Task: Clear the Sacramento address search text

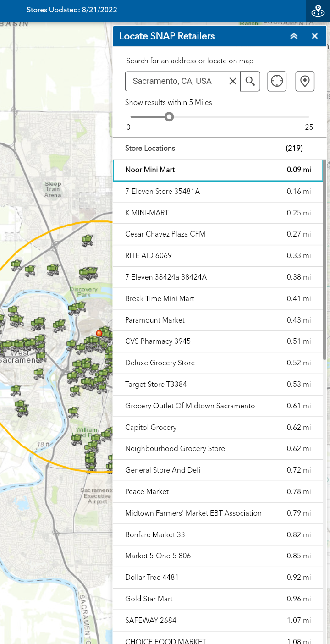Action: tap(233, 81)
